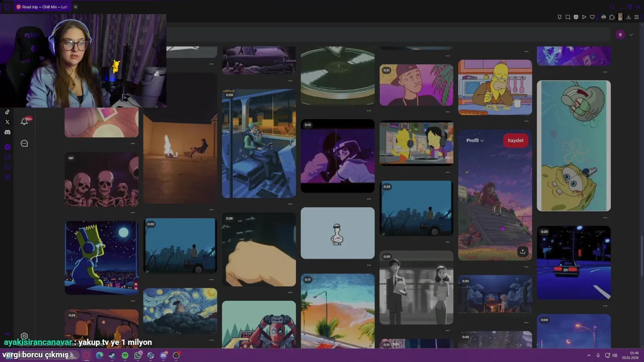
Task: Open the SpongeBob and Squidward pin
Action: [574, 146]
